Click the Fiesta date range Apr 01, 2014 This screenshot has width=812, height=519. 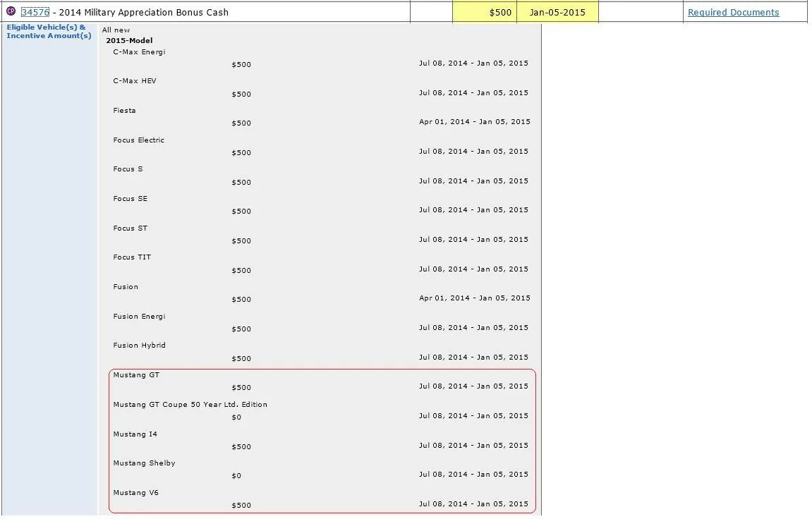click(x=476, y=122)
